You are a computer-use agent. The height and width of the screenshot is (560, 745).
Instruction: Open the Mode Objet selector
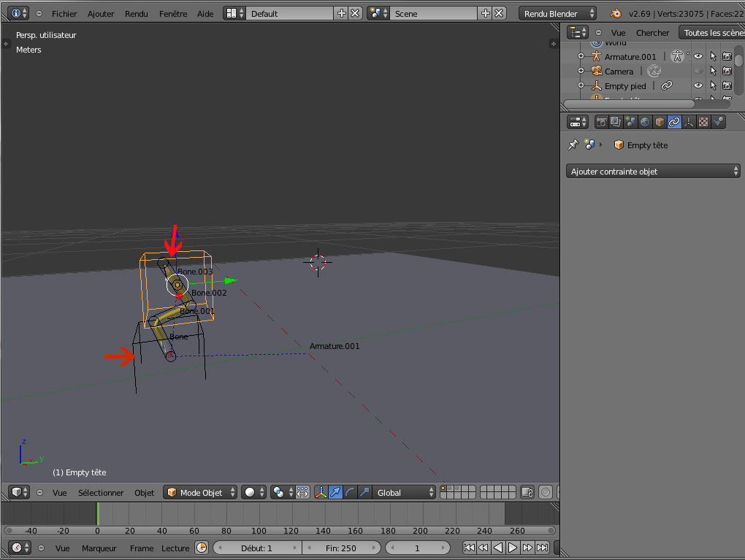pos(202,493)
